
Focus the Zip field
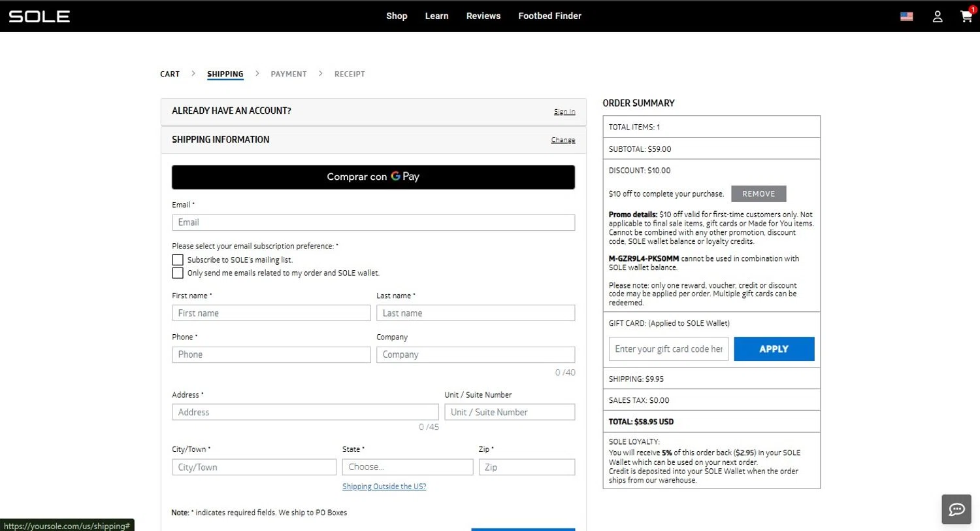pos(527,467)
